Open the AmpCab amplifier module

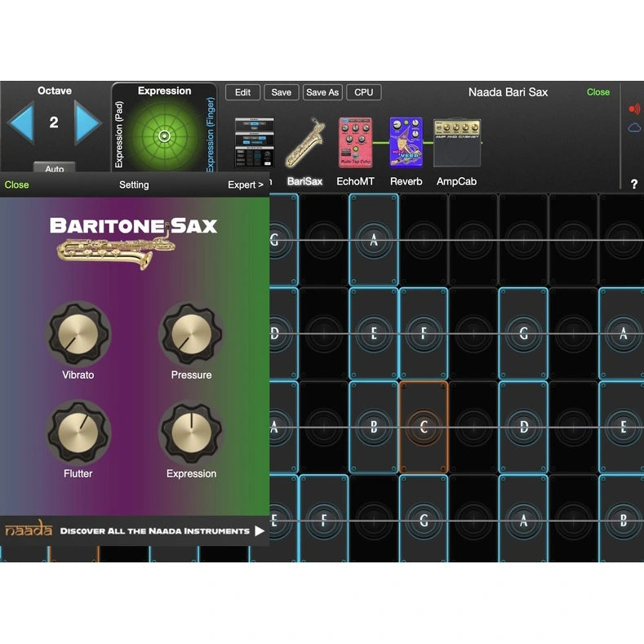(457, 143)
